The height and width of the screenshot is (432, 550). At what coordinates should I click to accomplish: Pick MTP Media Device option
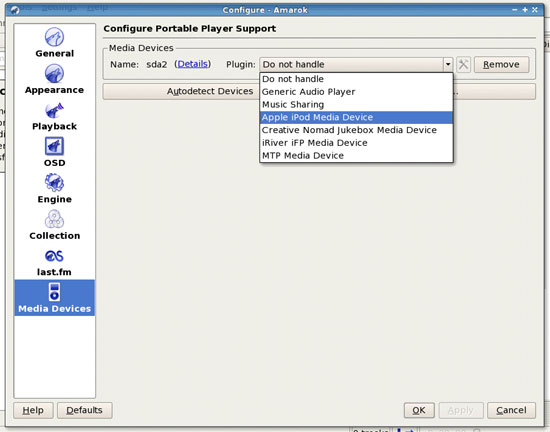[356, 155]
